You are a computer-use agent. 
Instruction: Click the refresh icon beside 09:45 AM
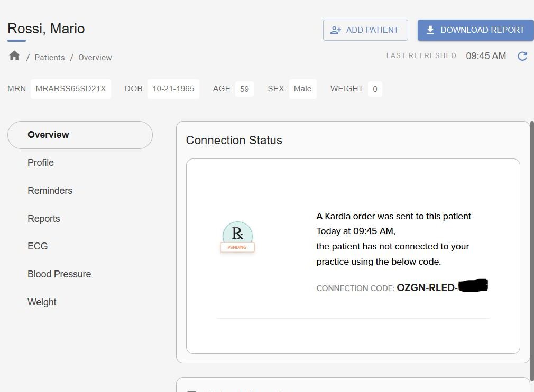(x=522, y=56)
